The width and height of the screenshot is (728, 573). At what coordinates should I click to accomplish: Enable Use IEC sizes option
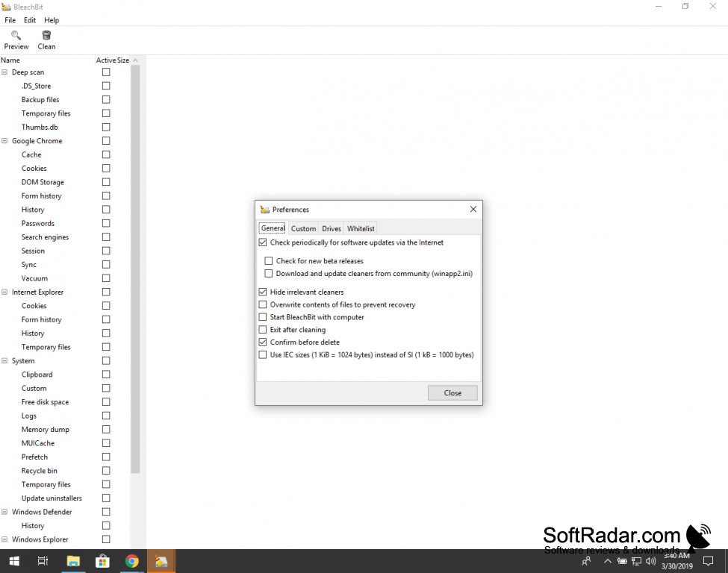pyautogui.click(x=263, y=355)
